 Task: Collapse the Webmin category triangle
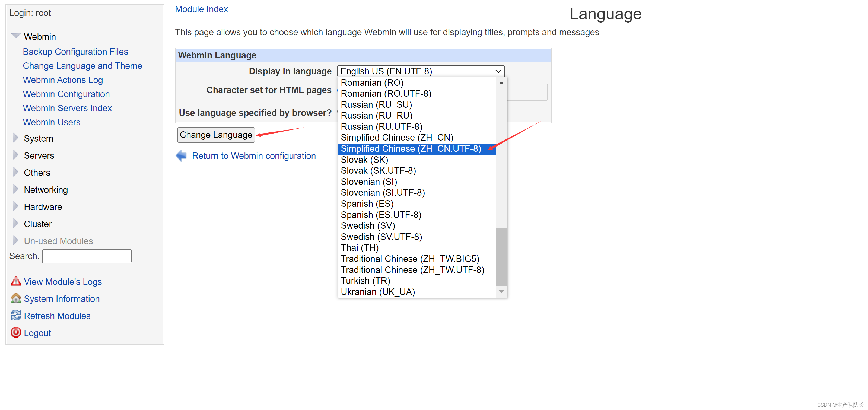point(15,36)
